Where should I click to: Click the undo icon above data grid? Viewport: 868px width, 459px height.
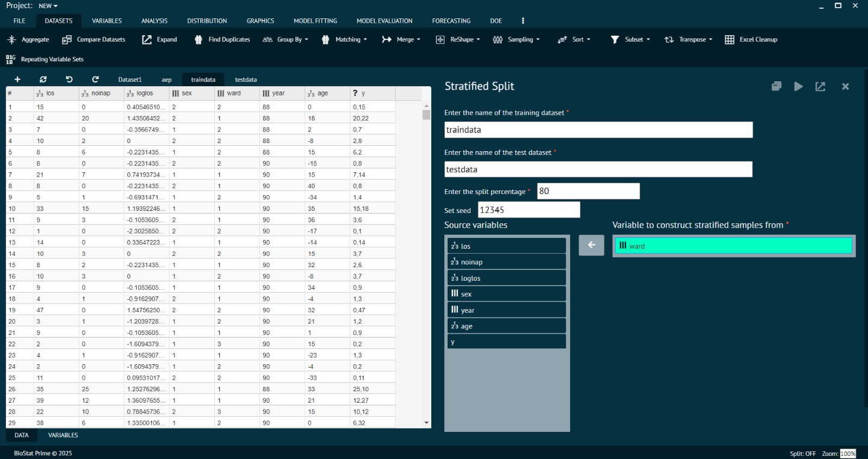click(69, 80)
